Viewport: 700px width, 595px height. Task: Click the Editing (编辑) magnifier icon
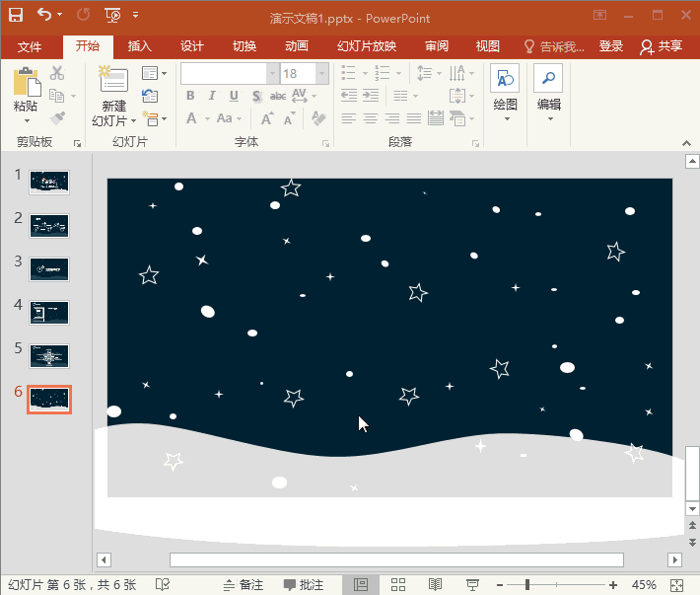548,79
